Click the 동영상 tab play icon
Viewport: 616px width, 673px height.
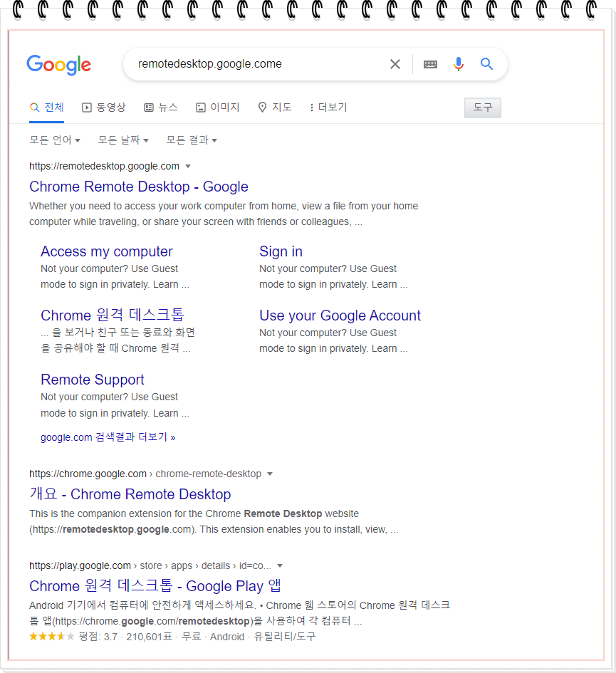pos(87,108)
